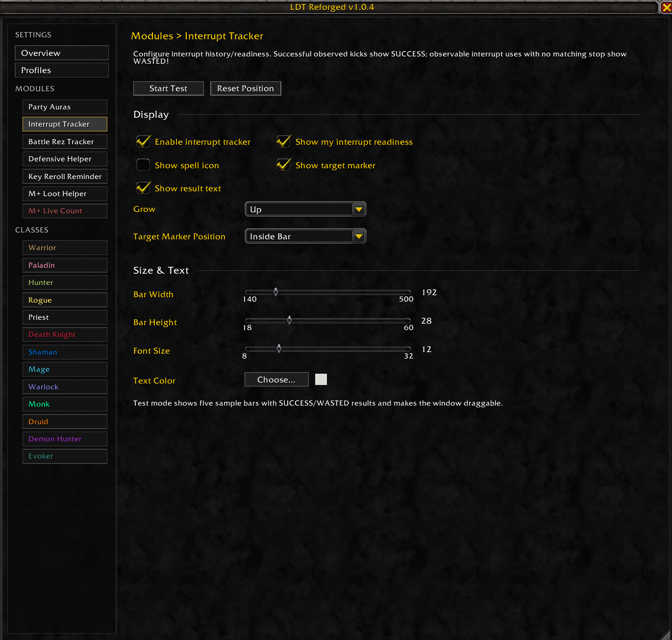Open the Inside Bar position dropdown

pyautogui.click(x=305, y=236)
